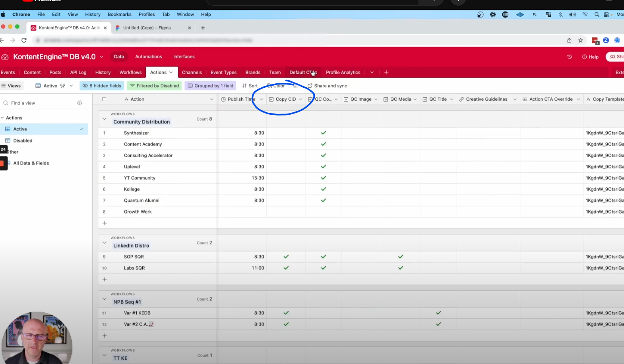Collapse the Community Distribution group
624x364 pixels.
105,119
